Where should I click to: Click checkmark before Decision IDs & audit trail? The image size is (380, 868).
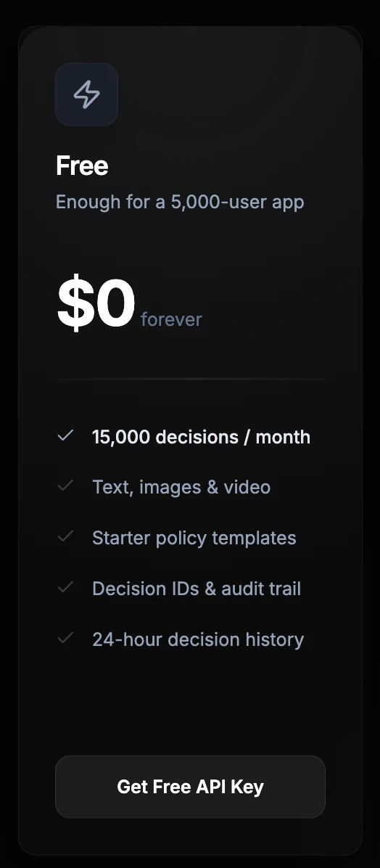point(65,587)
